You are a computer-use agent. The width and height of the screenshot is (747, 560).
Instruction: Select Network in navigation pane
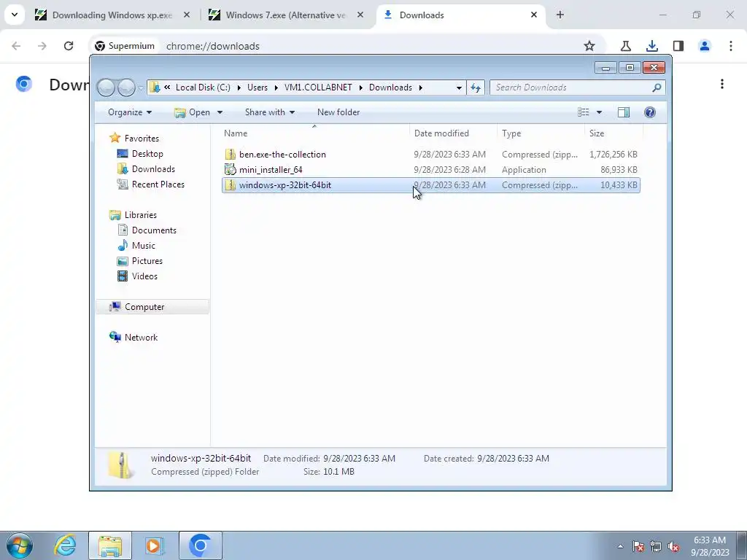[141, 337]
